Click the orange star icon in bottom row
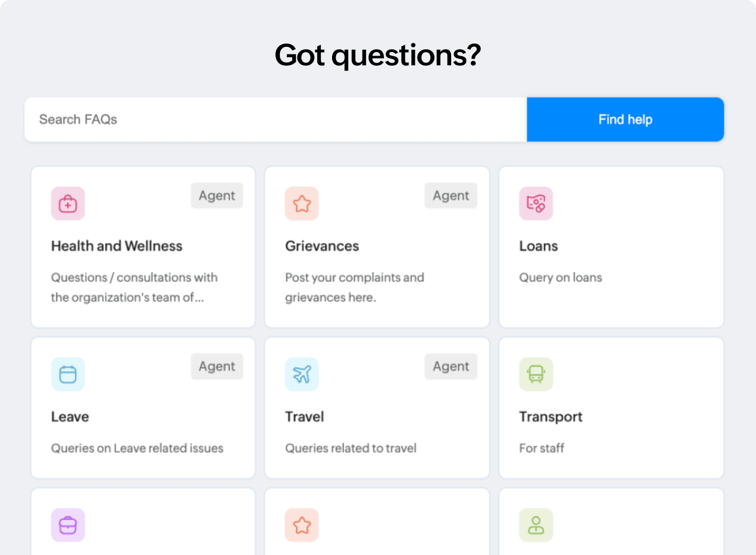The height and width of the screenshot is (555, 756). 302,525
